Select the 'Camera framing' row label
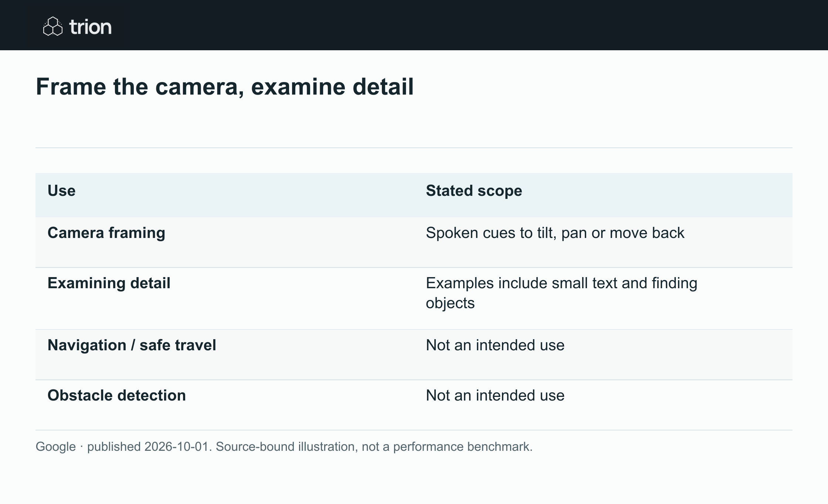 pos(106,233)
